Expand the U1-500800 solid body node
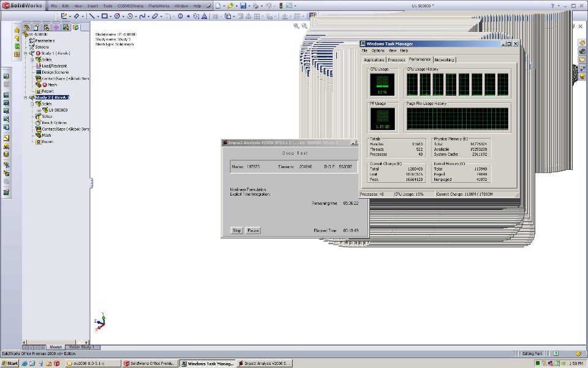Image resolution: width=588 pixels, height=368 pixels. [38, 110]
